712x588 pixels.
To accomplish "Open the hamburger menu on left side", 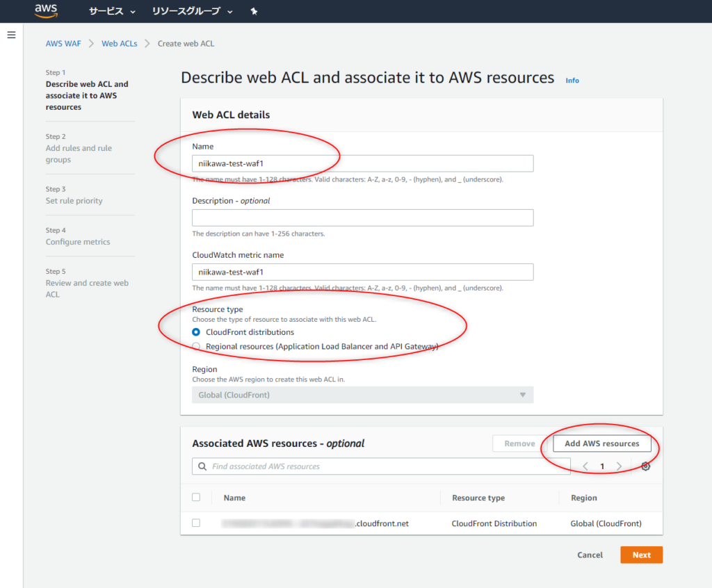I will pyautogui.click(x=11, y=35).
